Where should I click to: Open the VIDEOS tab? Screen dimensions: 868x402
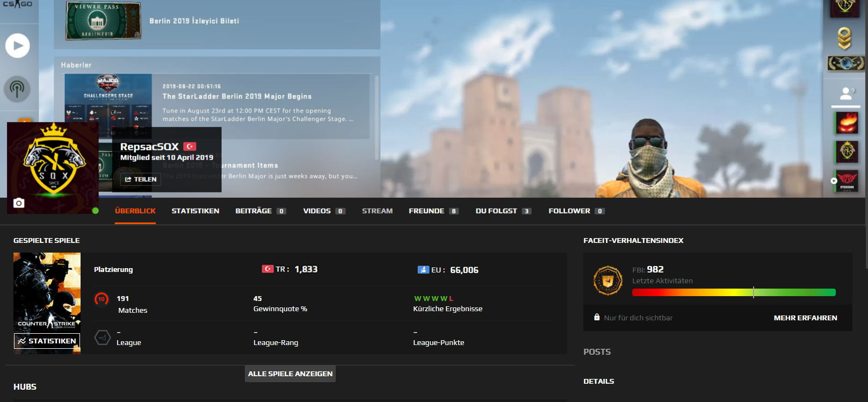[x=324, y=211]
